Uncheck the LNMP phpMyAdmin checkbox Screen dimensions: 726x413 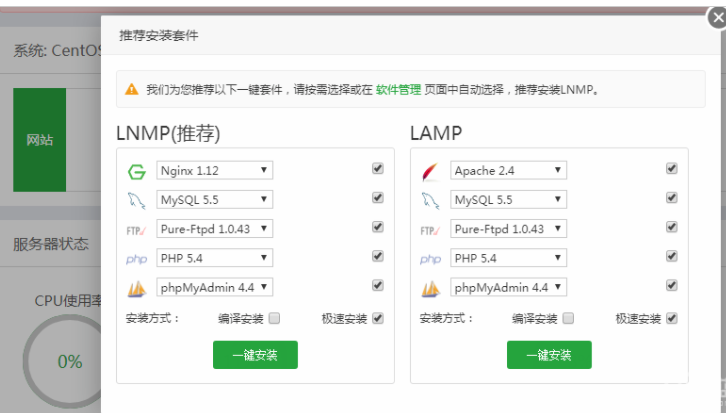tap(378, 285)
